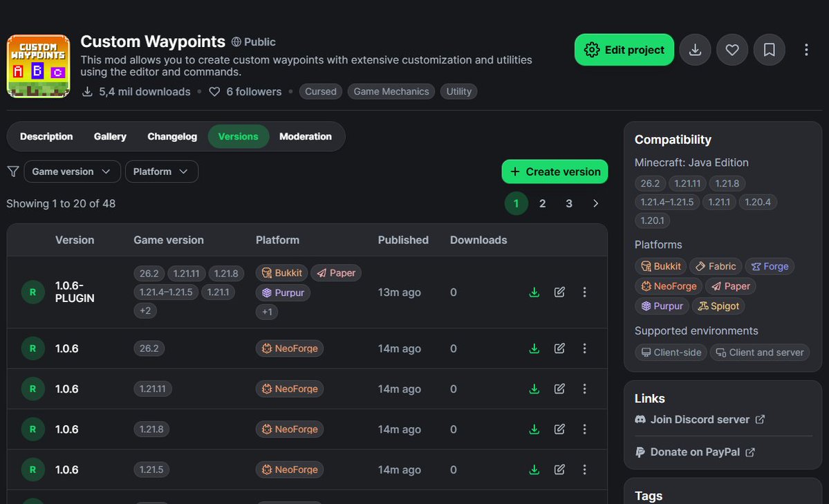
Task: Click the Utility tag chip
Action: click(x=459, y=91)
